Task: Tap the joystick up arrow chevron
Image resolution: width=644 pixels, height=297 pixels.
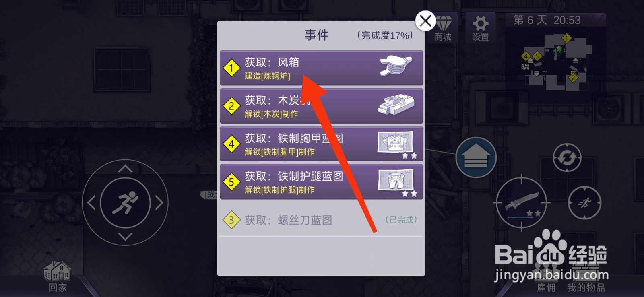Action: (x=125, y=168)
